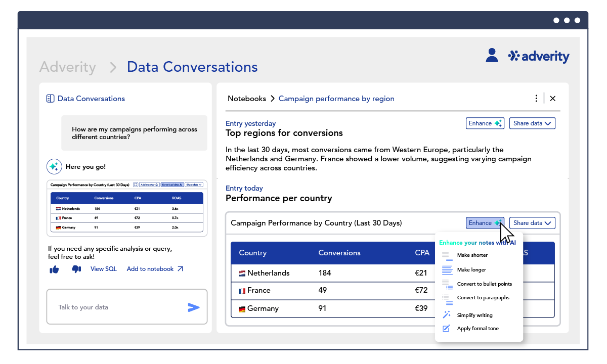Close the notebook panel with X
Viewport: 607px width, 364px height.
click(x=553, y=99)
